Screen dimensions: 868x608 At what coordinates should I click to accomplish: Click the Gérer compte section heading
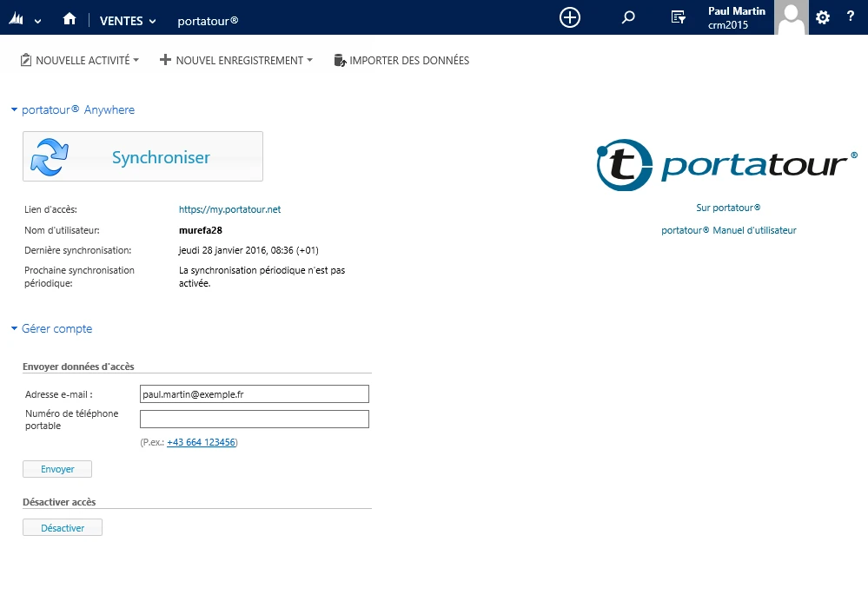point(57,328)
